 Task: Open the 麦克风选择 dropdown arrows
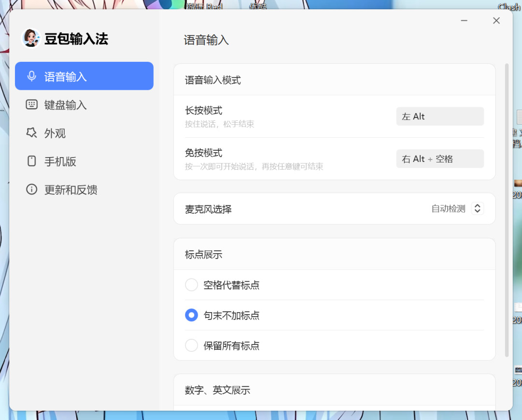click(478, 209)
